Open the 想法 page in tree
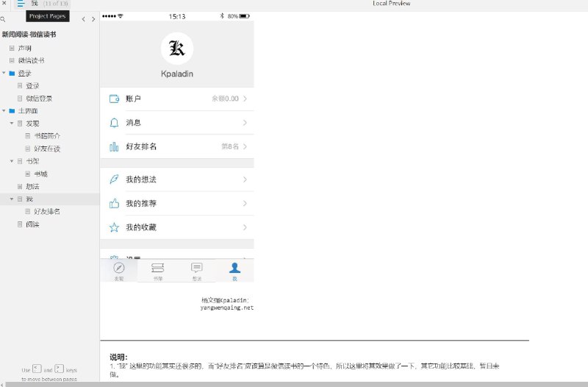The height and width of the screenshot is (387, 588). (32, 186)
